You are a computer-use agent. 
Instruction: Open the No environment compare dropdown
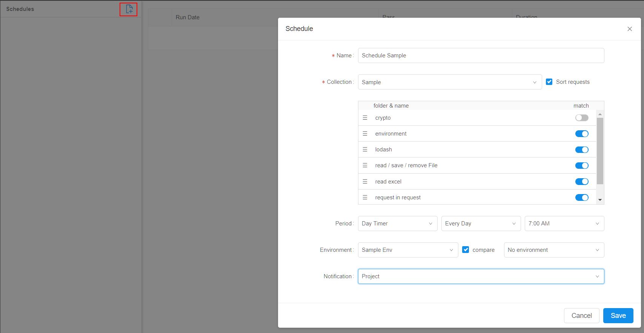tap(554, 250)
